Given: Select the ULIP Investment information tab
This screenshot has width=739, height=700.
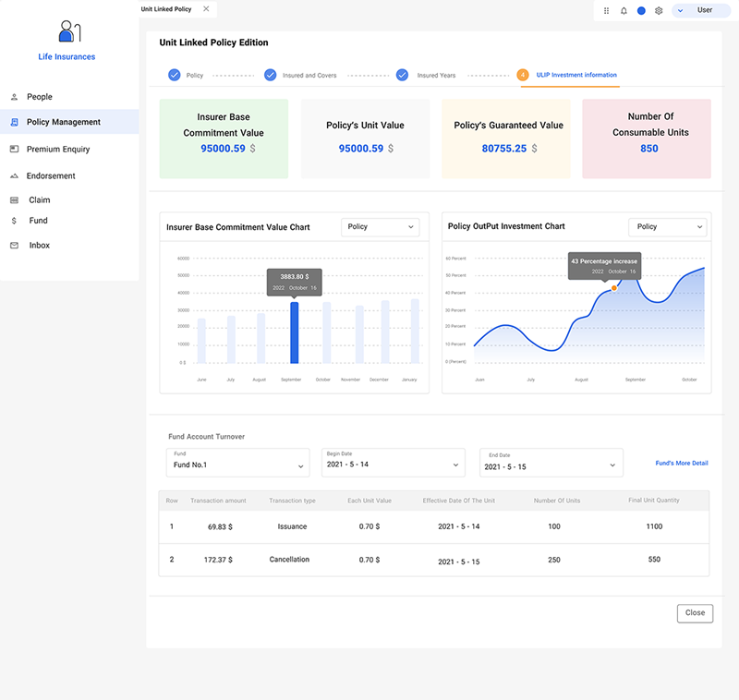Looking at the screenshot, I should 575,75.
